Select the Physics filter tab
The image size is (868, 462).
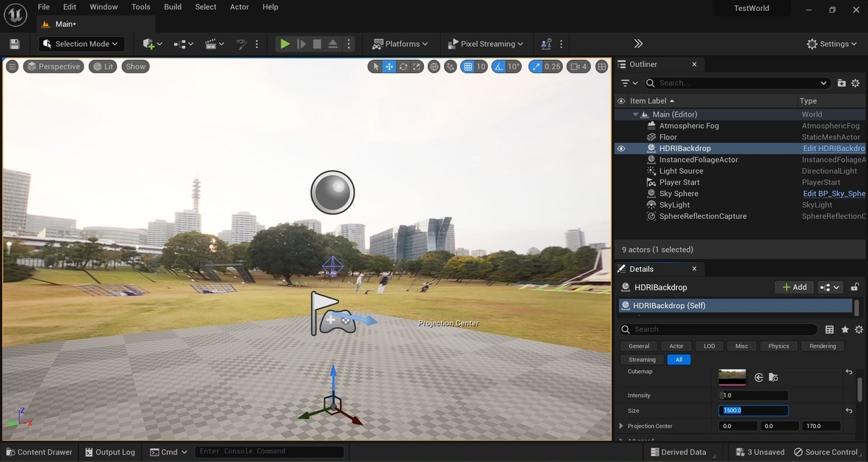(778, 346)
